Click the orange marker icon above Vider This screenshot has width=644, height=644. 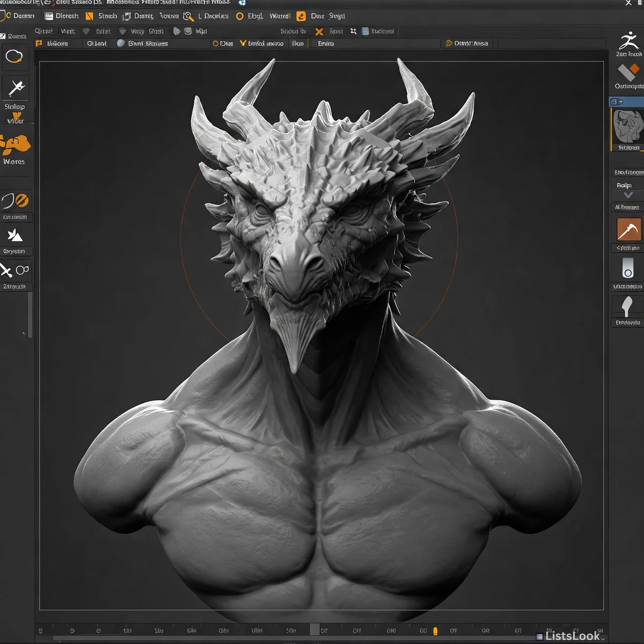click(x=17, y=116)
